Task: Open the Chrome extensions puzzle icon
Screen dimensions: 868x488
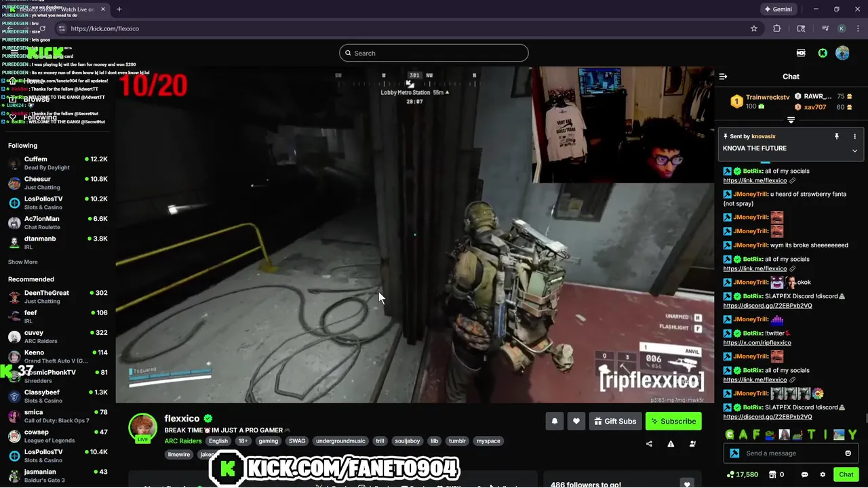Action: click(x=777, y=28)
